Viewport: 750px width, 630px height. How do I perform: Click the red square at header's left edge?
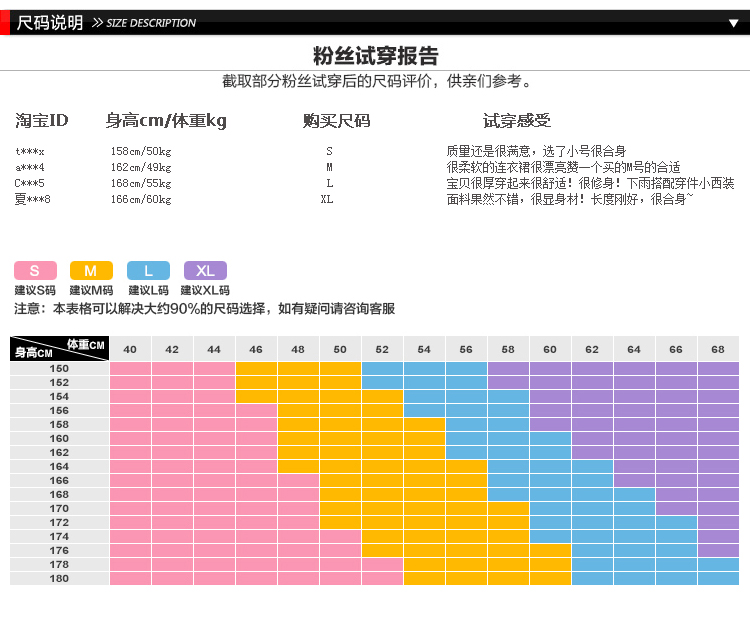pyautogui.click(x=5, y=22)
